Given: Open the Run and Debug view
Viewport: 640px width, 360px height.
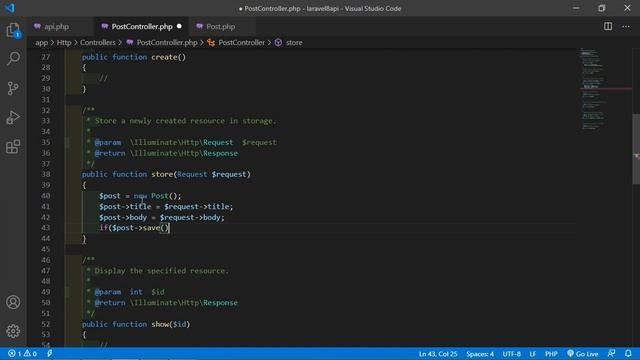Looking at the screenshot, I should [13, 118].
